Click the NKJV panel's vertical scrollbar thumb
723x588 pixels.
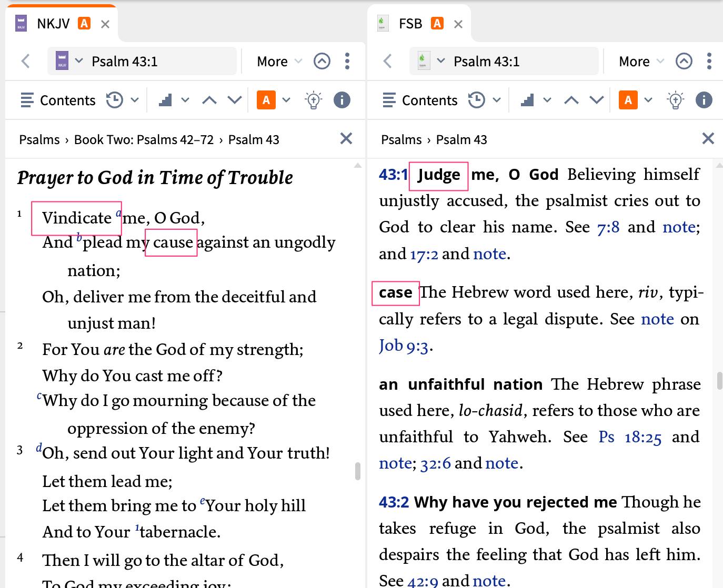coord(358,471)
